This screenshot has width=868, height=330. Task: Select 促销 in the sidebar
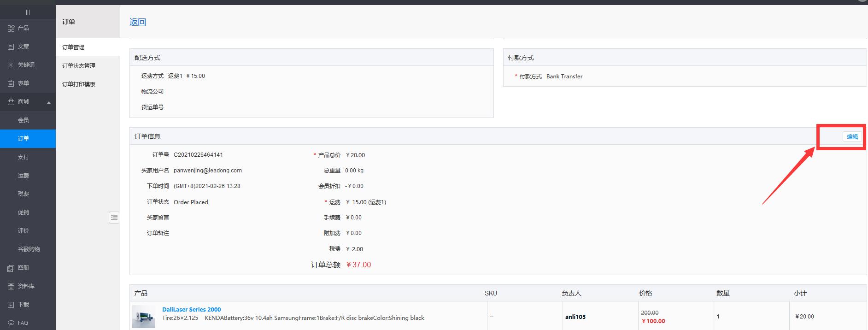coord(23,212)
